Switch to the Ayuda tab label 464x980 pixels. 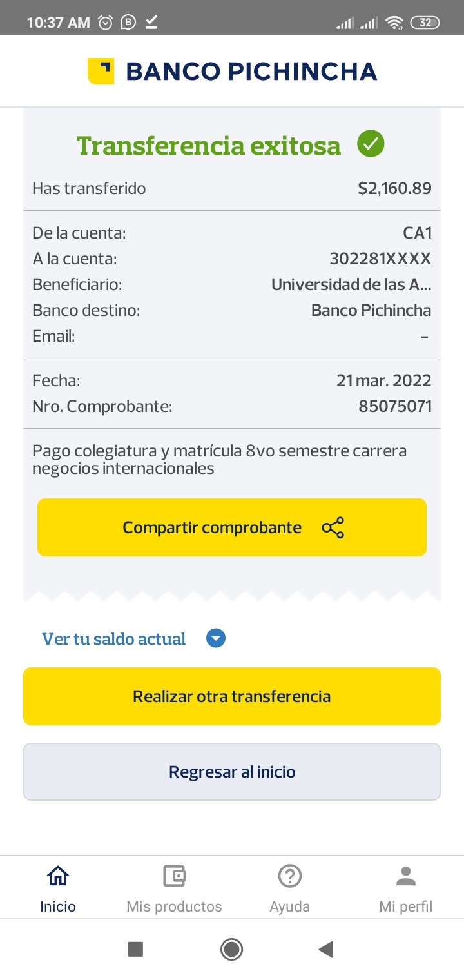pyautogui.click(x=290, y=906)
